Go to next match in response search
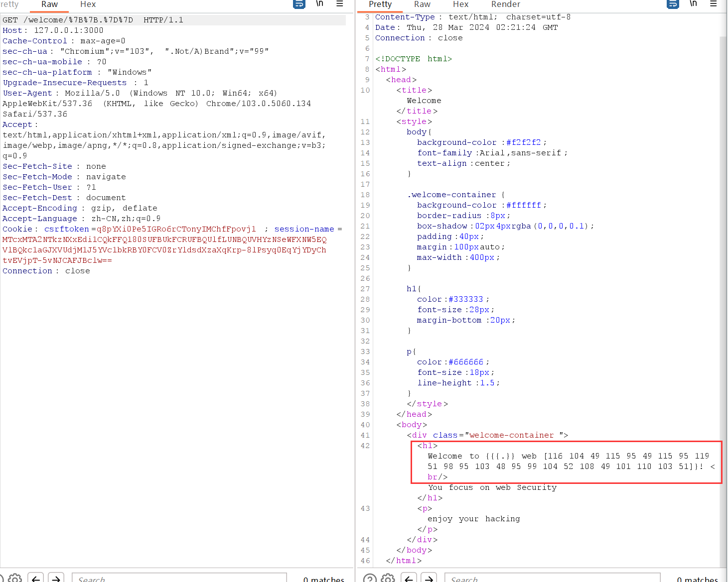 pyautogui.click(x=429, y=579)
